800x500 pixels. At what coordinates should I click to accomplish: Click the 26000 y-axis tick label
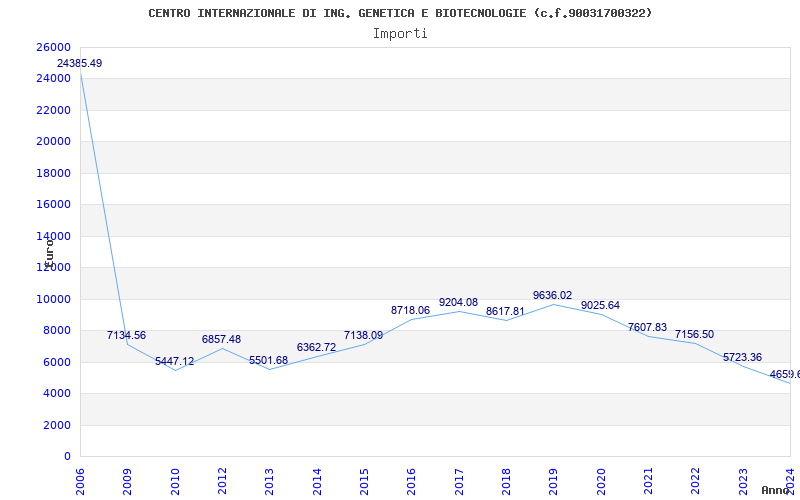point(53,47)
